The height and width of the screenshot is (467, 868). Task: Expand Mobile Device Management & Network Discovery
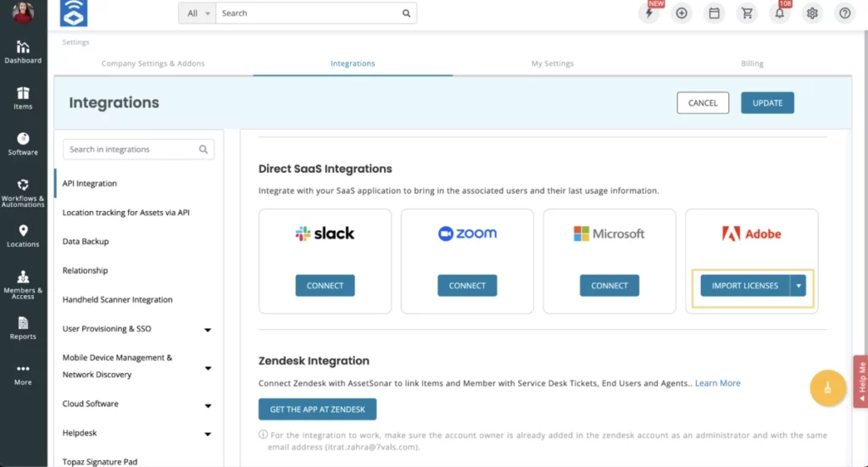pyautogui.click(x=208, y=368)
